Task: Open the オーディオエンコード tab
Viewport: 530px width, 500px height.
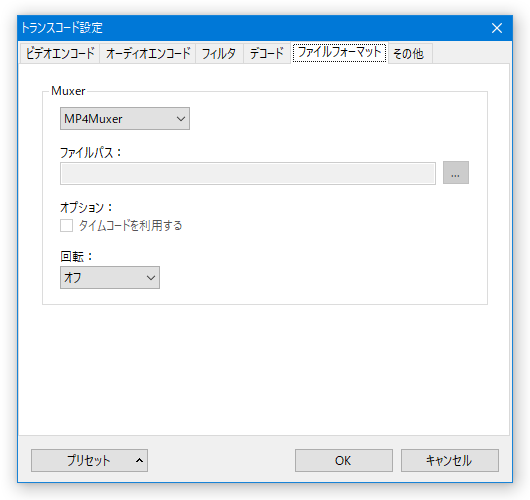Action: coord(148,53)
